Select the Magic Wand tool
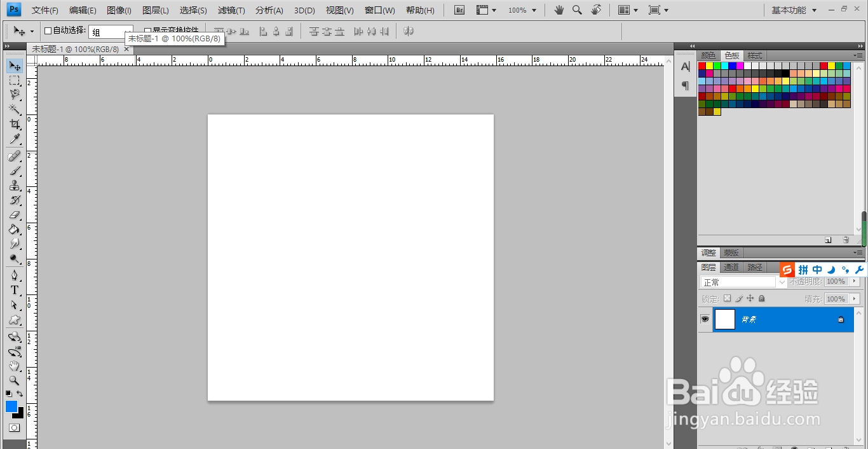 click(x=15, y=109)
